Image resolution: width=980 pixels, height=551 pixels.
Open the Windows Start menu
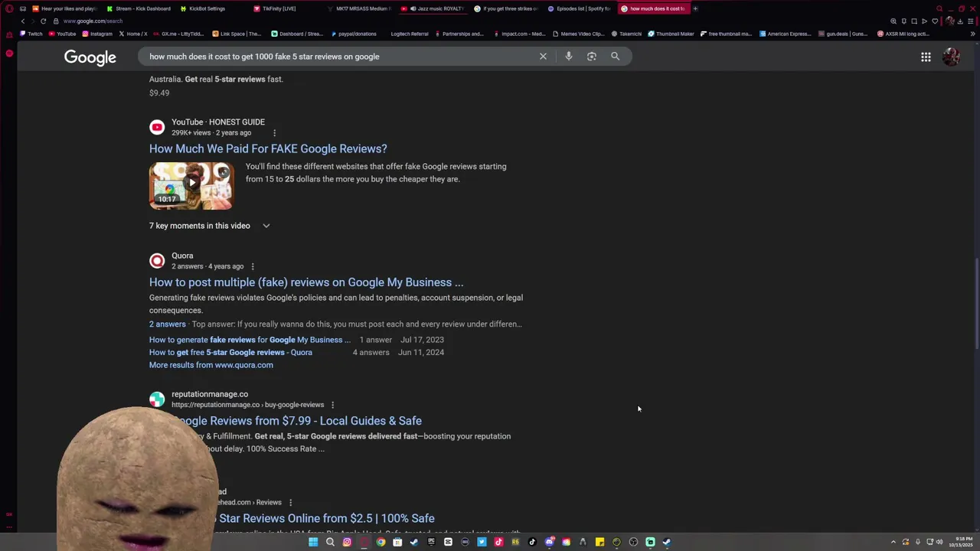(x=313, y=542)
